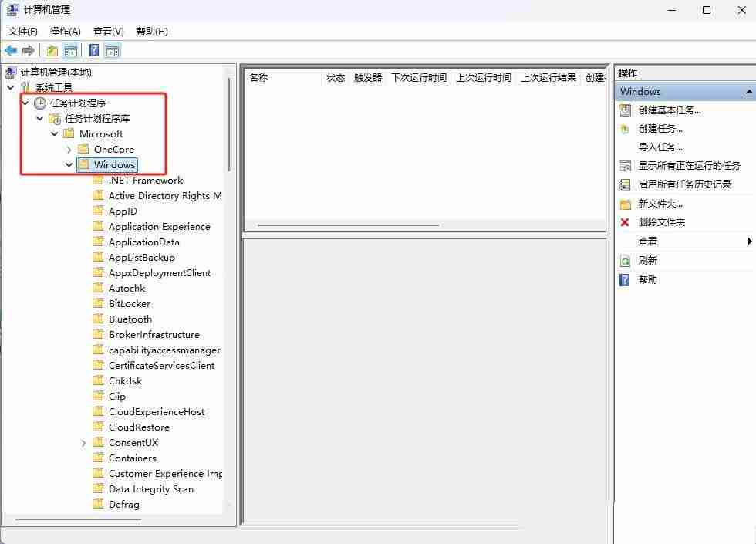Click the 新文件夹 folder icon
The image size is (756, 544).
(x=625, y=203)
